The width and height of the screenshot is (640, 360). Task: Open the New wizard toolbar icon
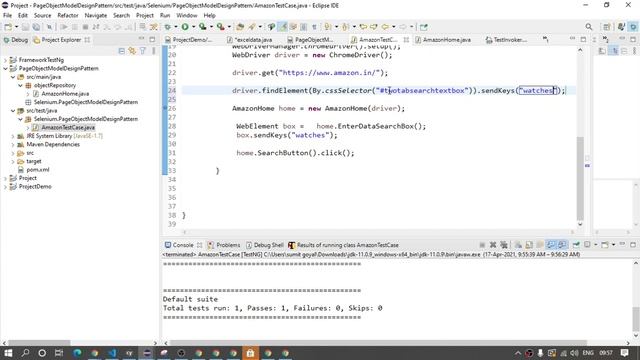click(x=8, y=27)
